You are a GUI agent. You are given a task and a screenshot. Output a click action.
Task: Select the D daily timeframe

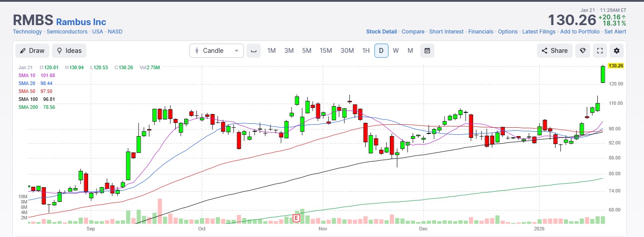click(381, 51)
